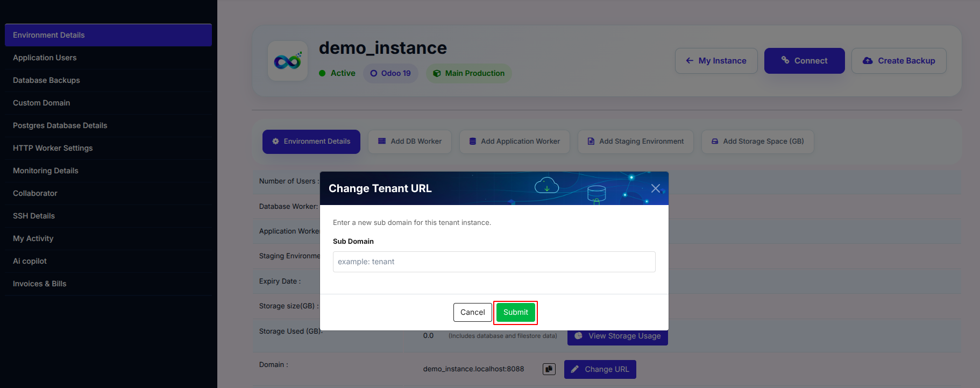Image resolution: width=980 pixels, height=388 pixels.
Task: Cancel the tenant URL change
Action: (x=472, y=312)
